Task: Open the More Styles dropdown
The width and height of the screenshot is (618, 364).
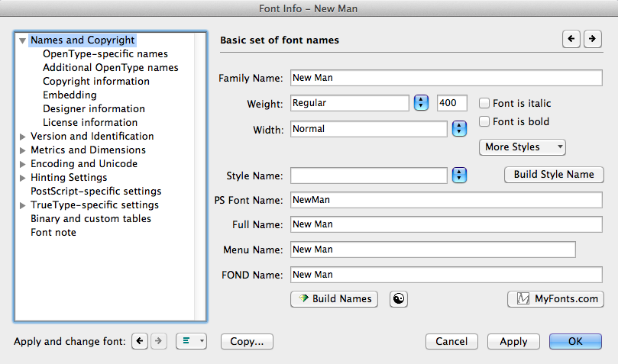Action: tap(523, 147)
